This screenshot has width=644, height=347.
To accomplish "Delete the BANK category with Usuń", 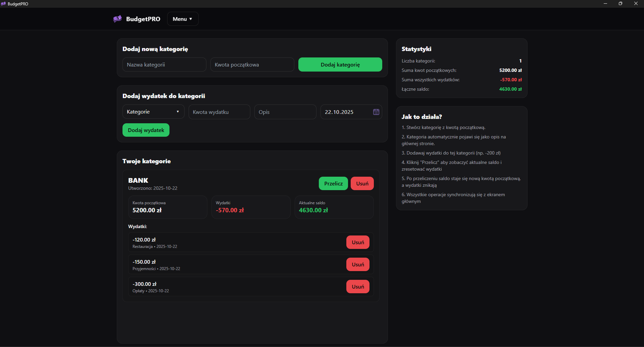I will click(362, 183).
